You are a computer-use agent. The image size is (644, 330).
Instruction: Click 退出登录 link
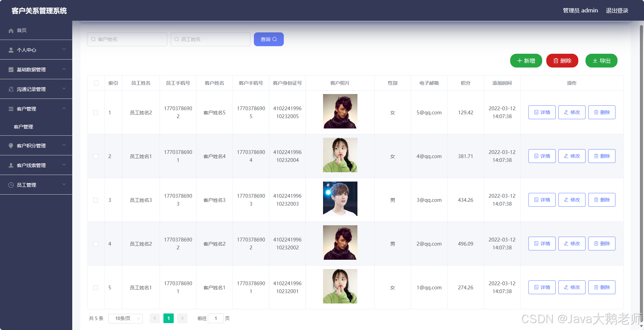617,11
